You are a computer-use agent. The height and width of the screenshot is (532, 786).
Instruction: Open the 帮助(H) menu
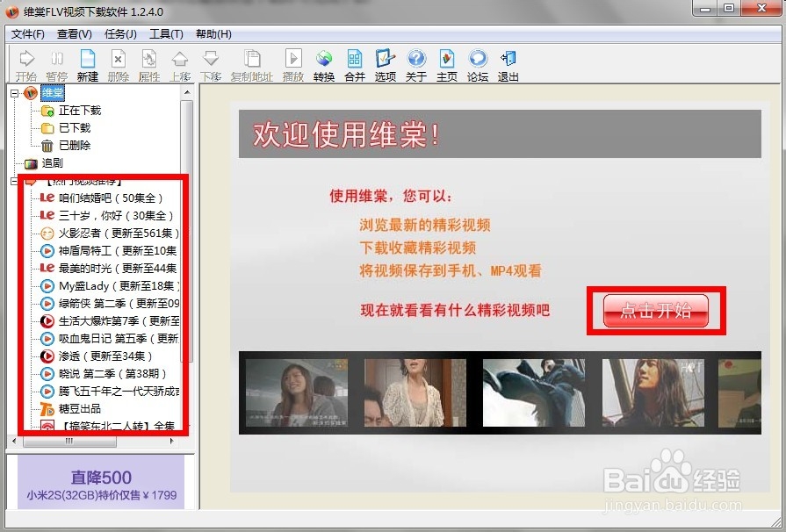click(213, 34)
